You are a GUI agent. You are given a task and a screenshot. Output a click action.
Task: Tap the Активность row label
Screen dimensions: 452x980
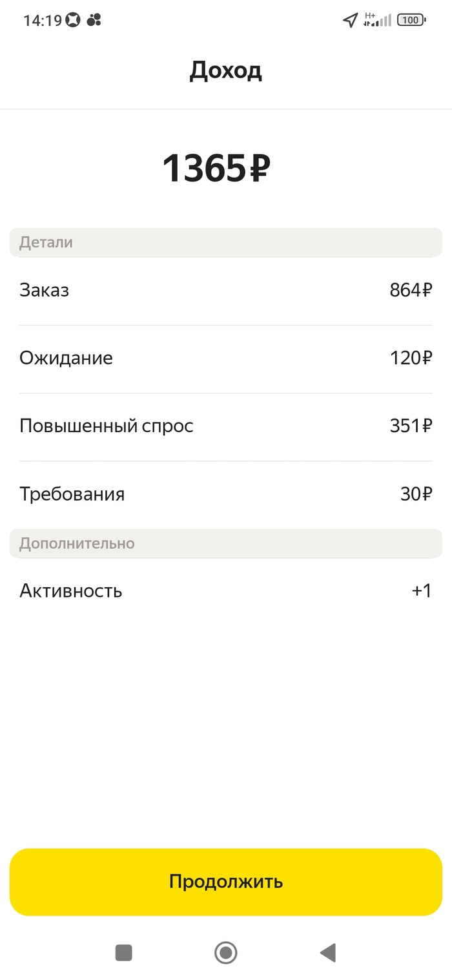[x=71, y=591]
